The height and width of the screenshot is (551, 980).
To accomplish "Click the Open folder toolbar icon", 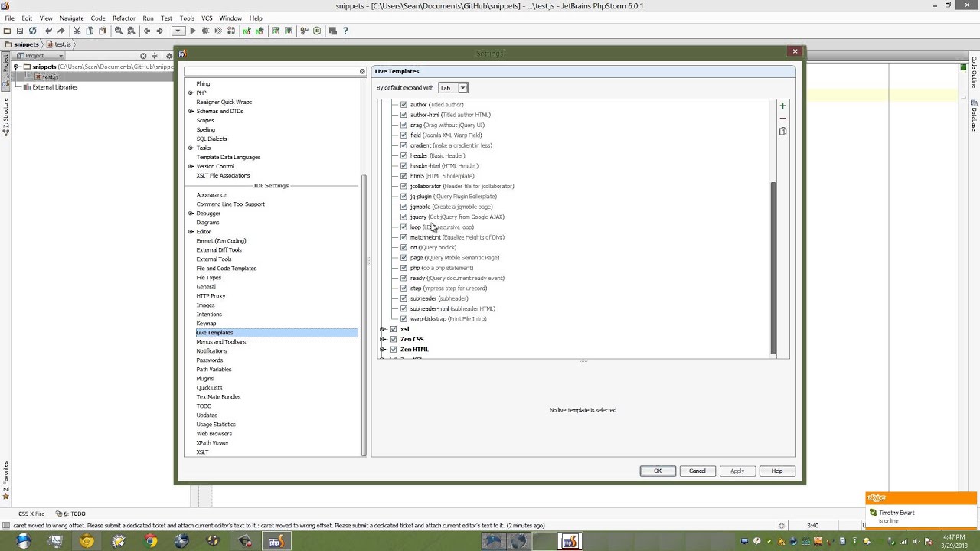I will point(7,31).
